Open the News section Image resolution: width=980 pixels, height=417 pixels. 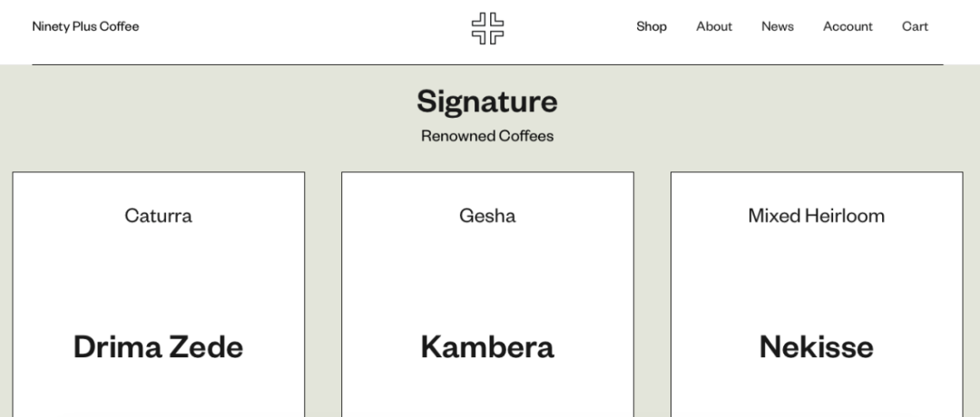click(x=778, y=26)
